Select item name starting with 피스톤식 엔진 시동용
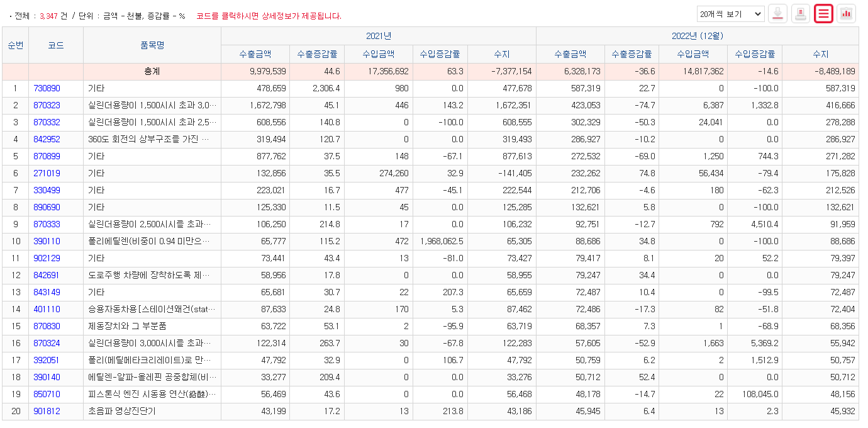Screen dimensions: 868x428 (152, 395)
